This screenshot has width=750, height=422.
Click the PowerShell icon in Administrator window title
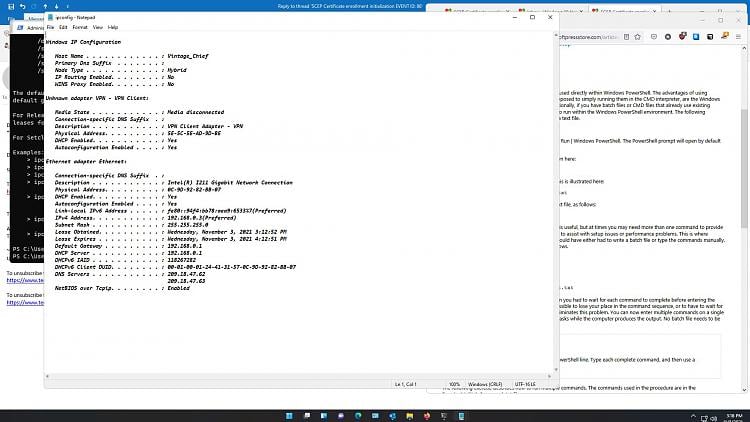[x=20, y=28]
